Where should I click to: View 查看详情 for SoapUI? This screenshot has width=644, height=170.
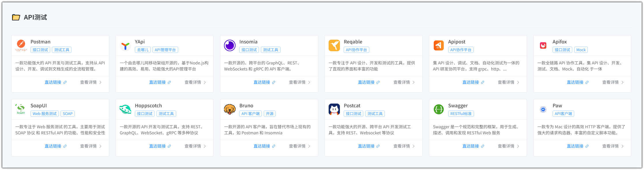click(x=91, y=146)
